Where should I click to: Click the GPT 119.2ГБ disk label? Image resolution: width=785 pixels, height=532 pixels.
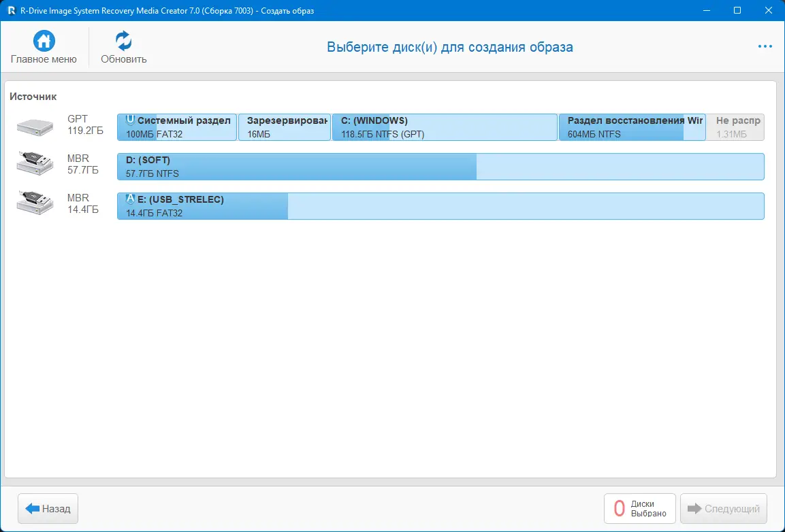(x=85, y=124)
